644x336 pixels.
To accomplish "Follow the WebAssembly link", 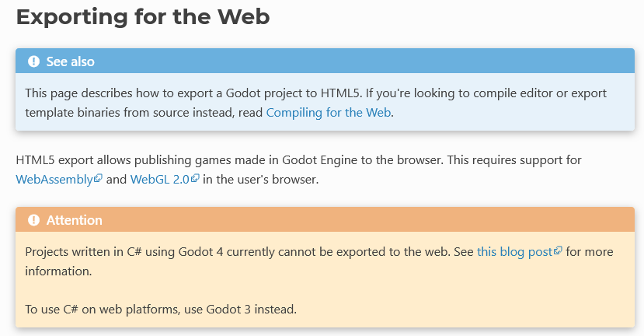I will pyautogui.click(x=54, y=180).
